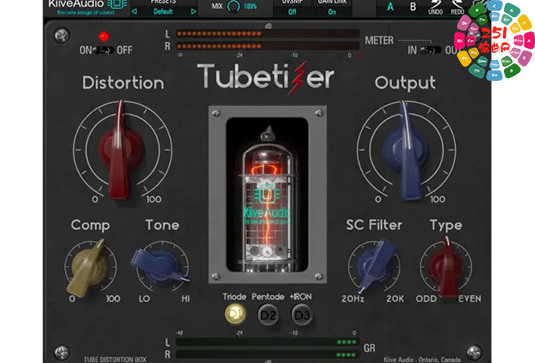Click the 100% mix value
535x363 pixels.
coord(250,6)
